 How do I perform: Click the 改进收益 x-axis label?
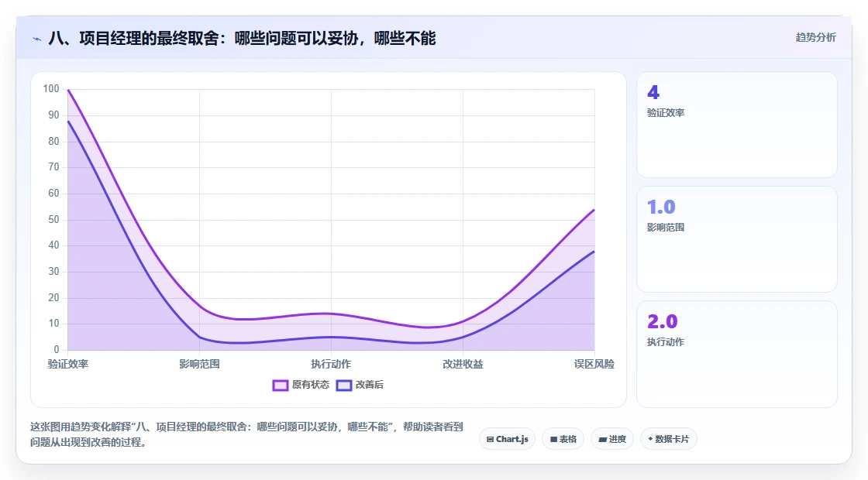pyautogui.click(x=463, y=364)
